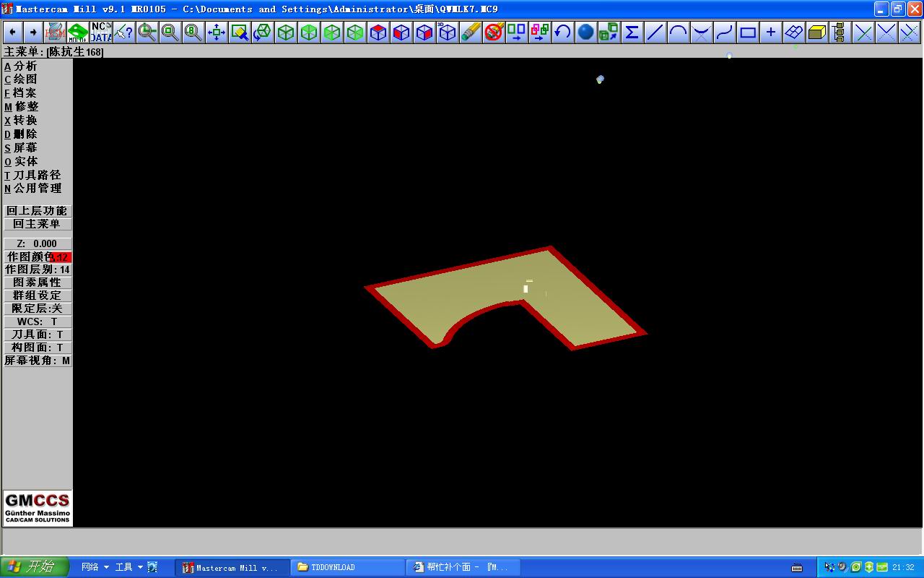The image size is (924, 578).
Task: Activate the dynamic rotate cube icon
Action: pos(263,33)
